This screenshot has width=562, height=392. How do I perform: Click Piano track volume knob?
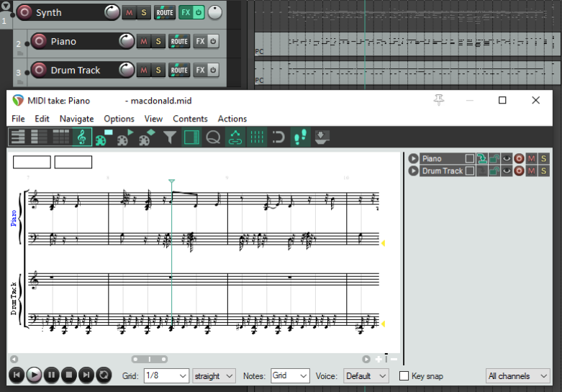[x=127, y=41]
